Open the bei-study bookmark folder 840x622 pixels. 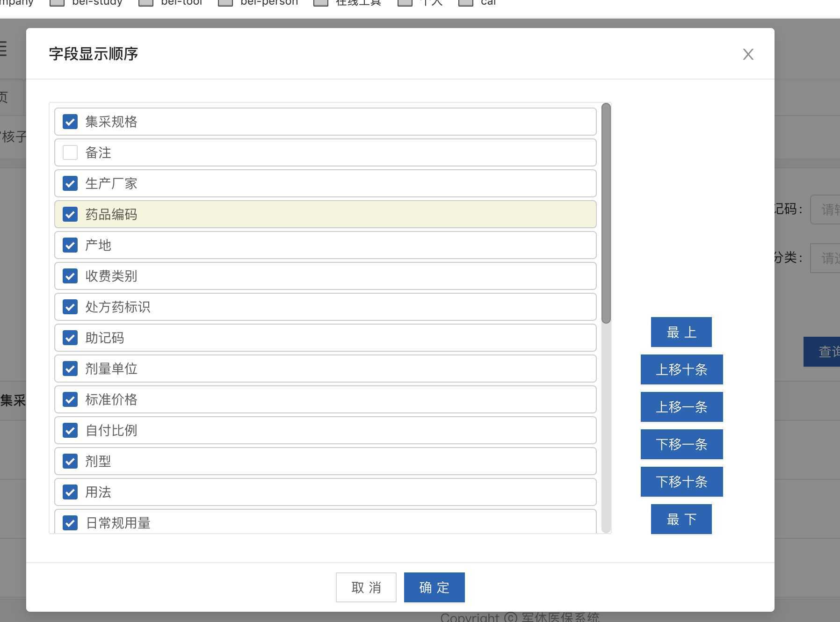tap(86, 2)
